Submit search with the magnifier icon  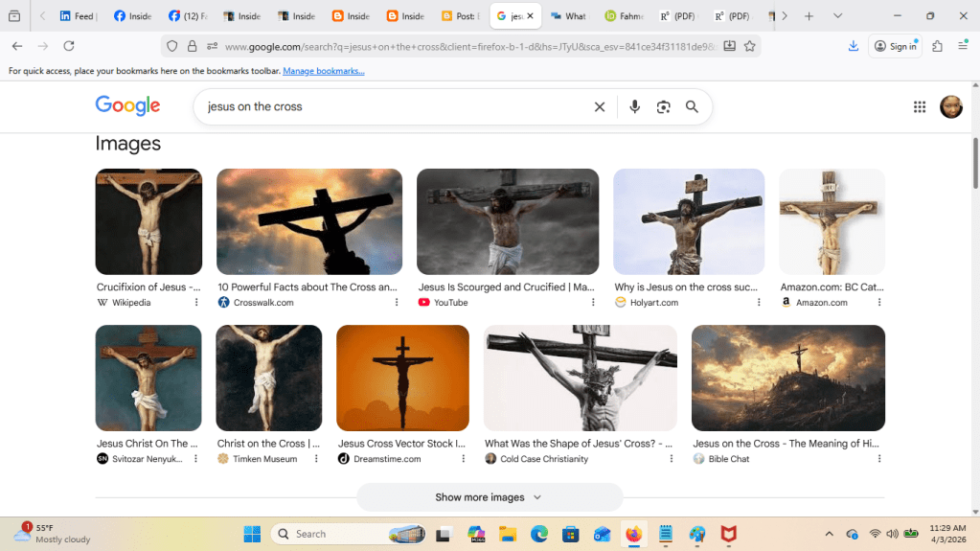click(692, 107)
